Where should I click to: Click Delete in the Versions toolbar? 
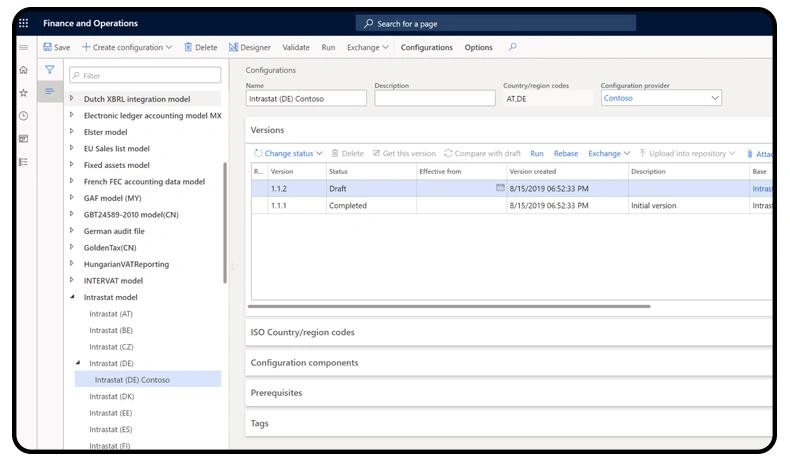pyautogui.click(x=347, y=153)
